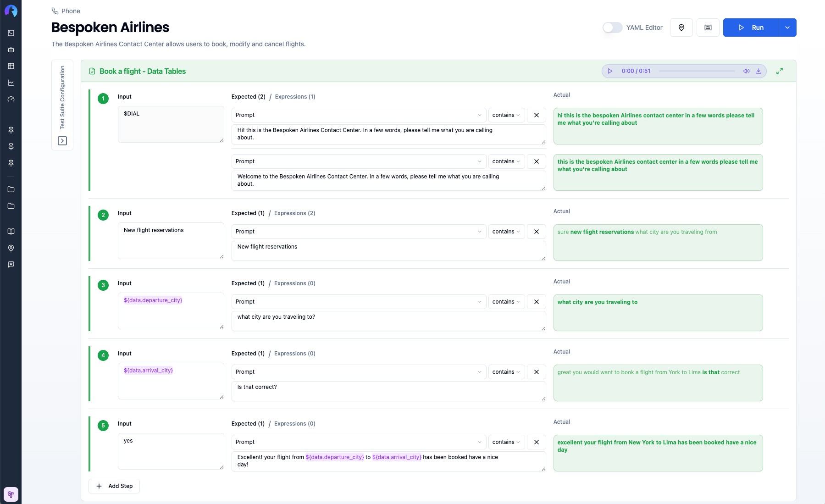The width and height of the screenshot is (825, 504).
Task: Click the keyboard icon button beside Run
Action: tap(708, 28)
